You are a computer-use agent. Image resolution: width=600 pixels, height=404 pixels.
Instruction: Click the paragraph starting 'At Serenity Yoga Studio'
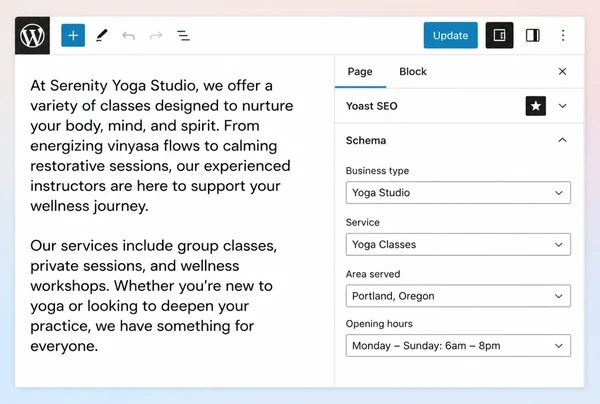coord(162,146)
